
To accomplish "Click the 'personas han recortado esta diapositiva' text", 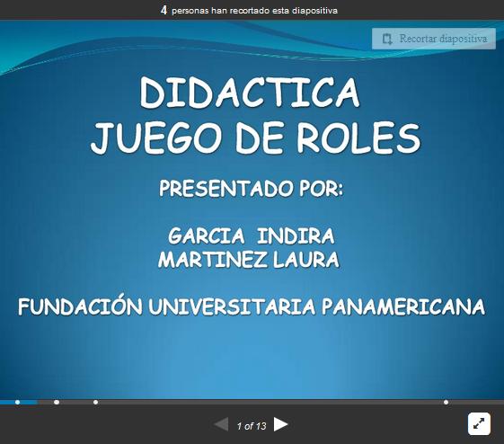I will [x=254, y=11].
